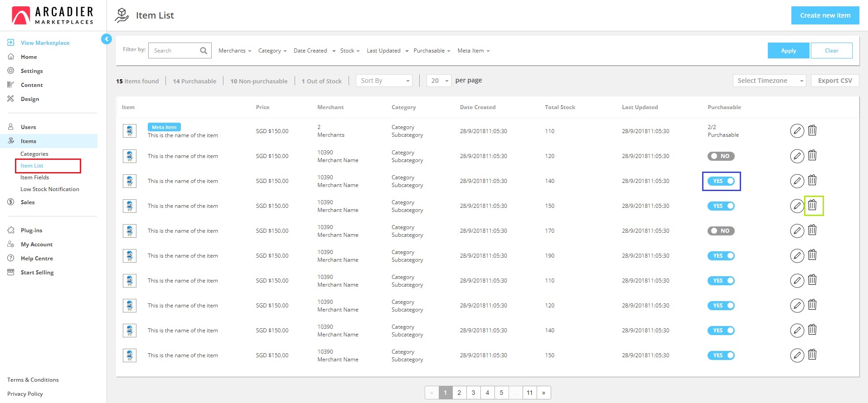Screen dimensions: 868x403
Task: Enable purchasable for item with stock 170
Action: click(721, 231)
